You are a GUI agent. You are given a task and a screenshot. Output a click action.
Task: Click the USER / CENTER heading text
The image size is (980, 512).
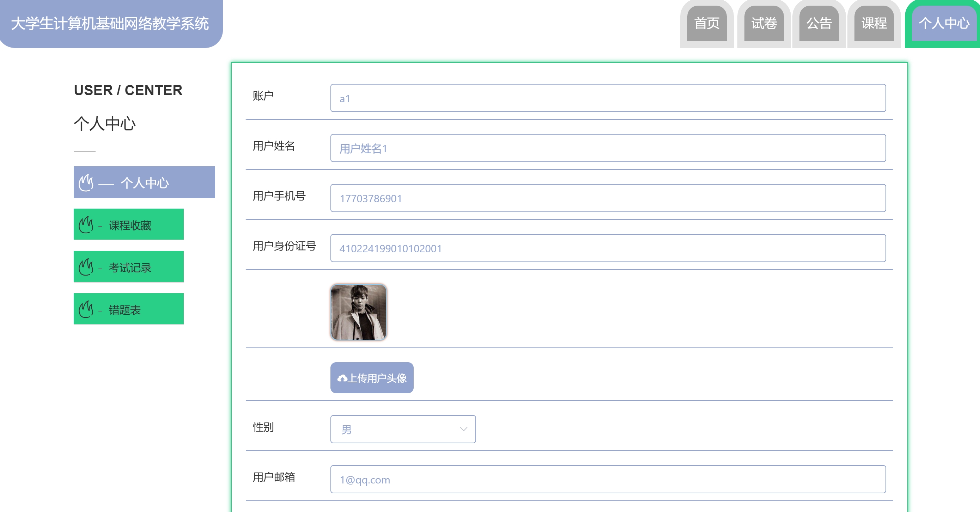(x=128, y=90)
